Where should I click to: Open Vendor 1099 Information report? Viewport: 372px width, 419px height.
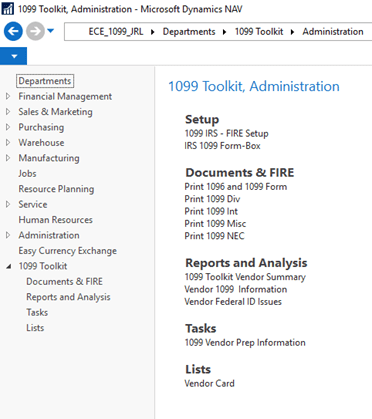(x=236, y=289)
